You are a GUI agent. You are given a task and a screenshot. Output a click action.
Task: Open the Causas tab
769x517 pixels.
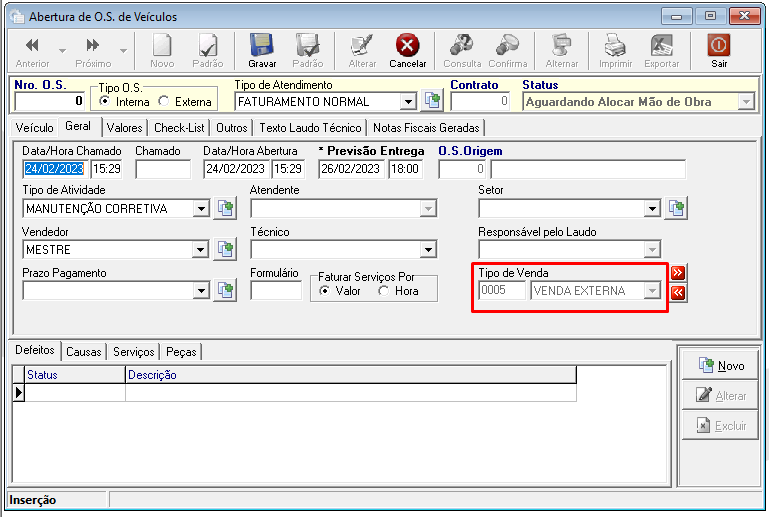[x=83, y=352]
